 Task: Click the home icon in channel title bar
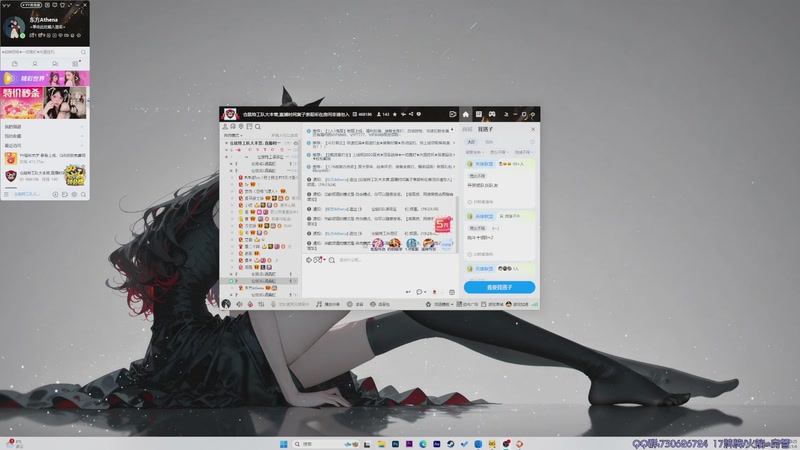[465, 114]
